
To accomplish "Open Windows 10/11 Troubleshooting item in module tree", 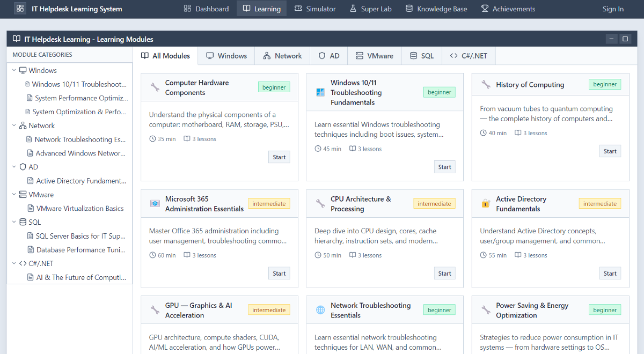I will pos(76,84).
